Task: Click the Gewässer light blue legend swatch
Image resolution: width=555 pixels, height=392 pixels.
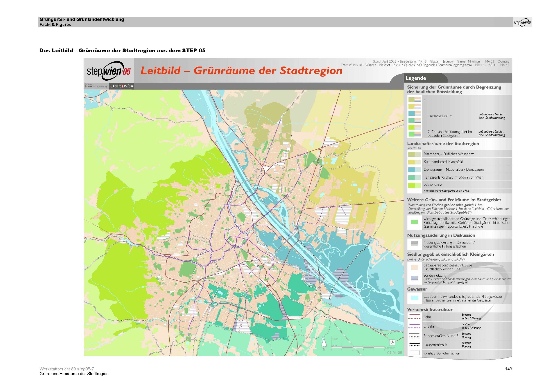Action: (x=414, y=298)
